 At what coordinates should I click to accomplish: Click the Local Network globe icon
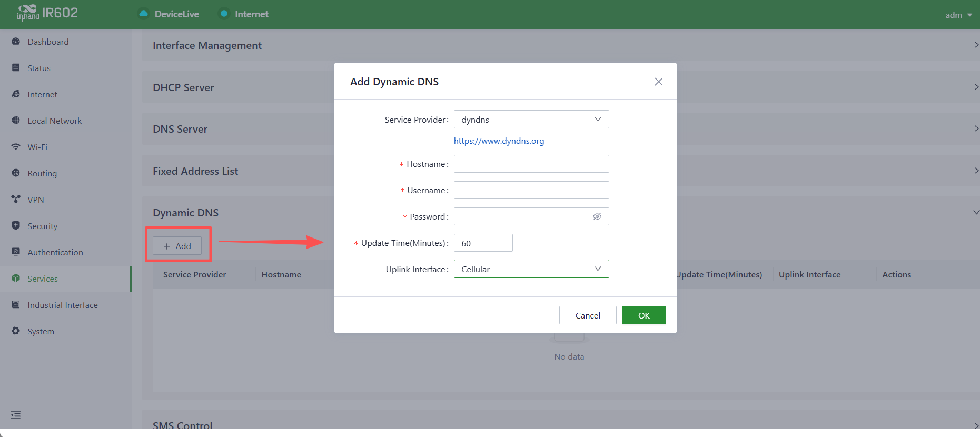point(16,121)
